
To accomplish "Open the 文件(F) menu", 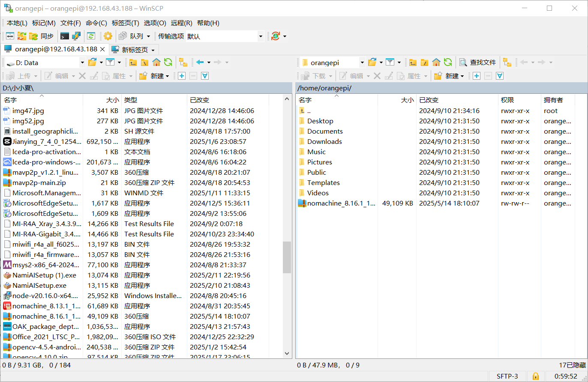I will [71, 23].
